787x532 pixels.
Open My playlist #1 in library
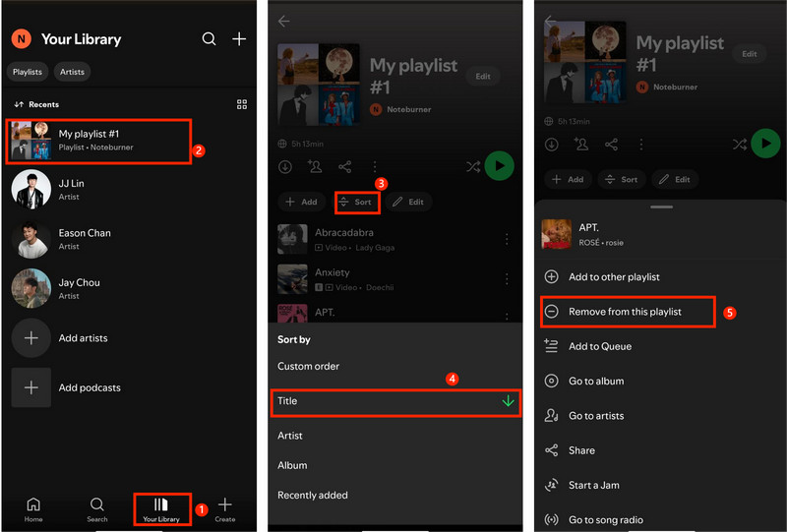pyautogui.click(x=98, y=141)
